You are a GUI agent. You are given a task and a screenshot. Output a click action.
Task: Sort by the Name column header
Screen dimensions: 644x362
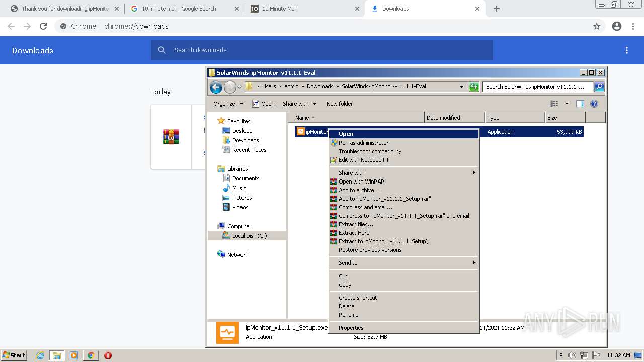pyautogui.click(x=356, y=118)
